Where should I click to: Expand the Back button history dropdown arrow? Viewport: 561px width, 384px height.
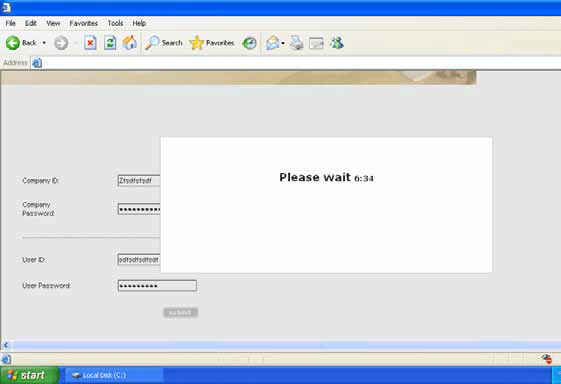coord(44,43)
